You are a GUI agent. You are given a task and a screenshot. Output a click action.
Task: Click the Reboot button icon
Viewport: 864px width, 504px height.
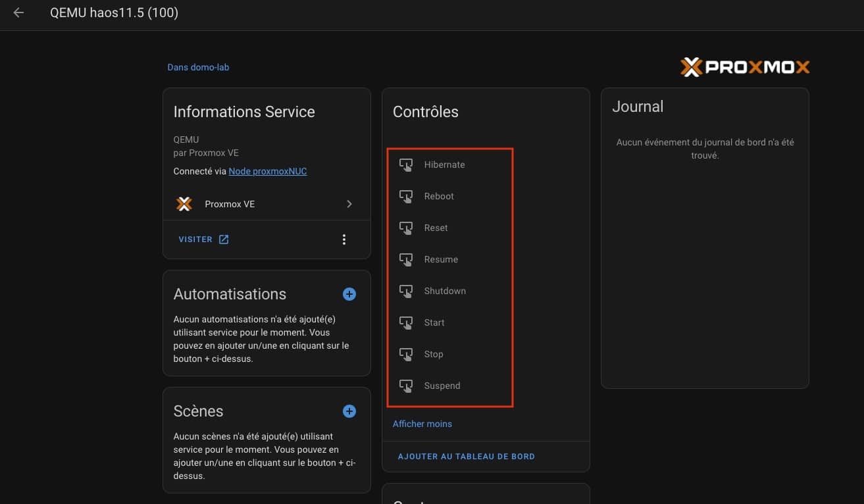(x=406, y=196)
